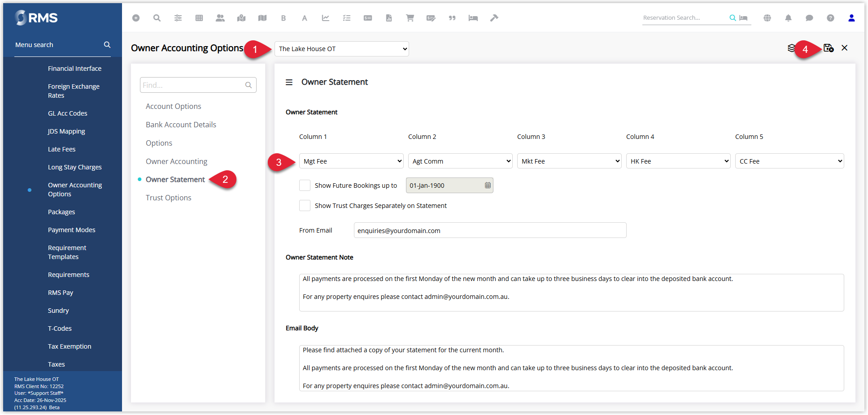Open Column 3 Mkt Fee dropdown

click(x=569, y=161)
